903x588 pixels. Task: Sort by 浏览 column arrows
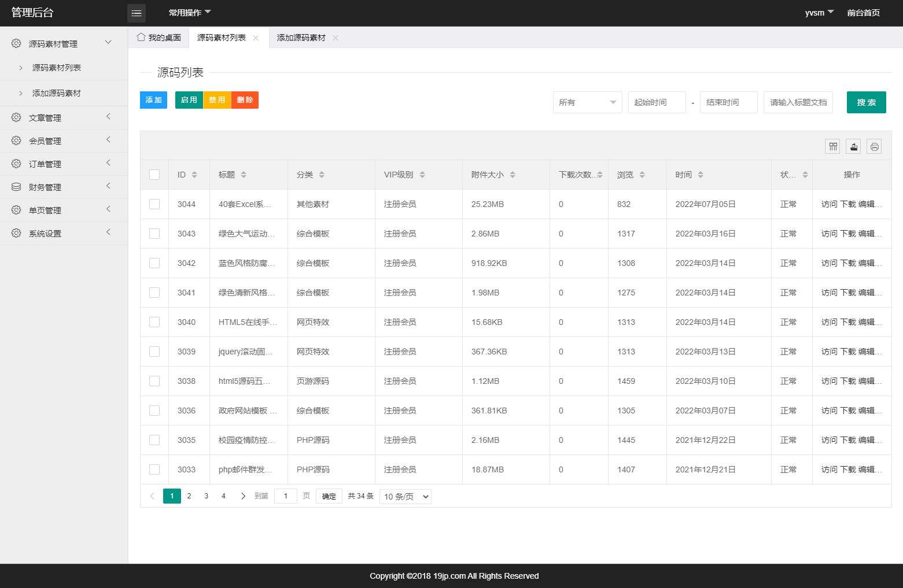pos(642,175)
